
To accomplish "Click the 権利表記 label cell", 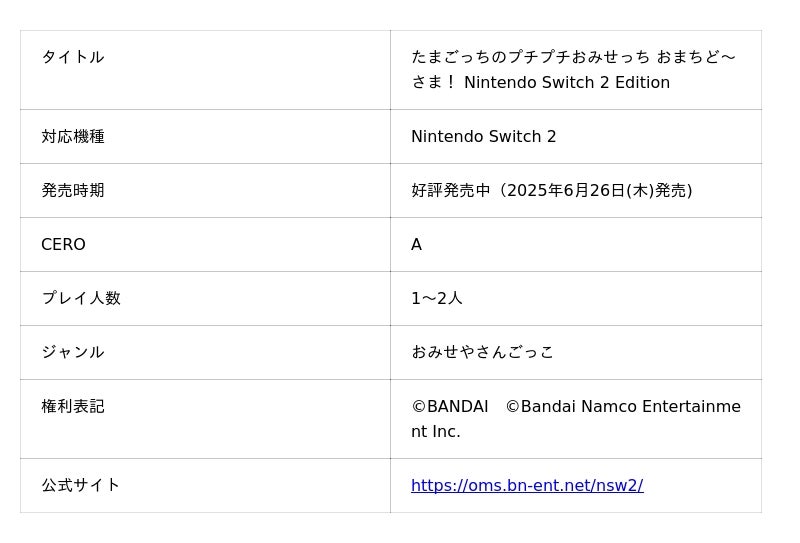I will 73,407.
